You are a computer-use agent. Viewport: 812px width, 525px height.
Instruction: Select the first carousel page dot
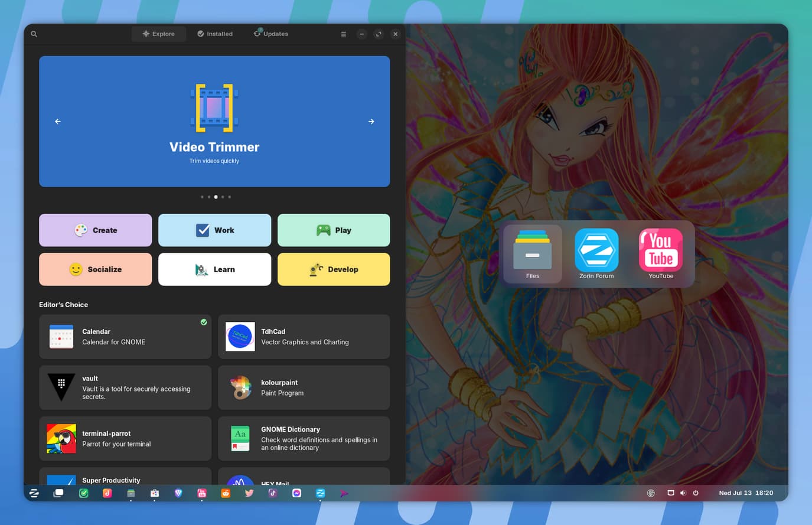point(202,197)
